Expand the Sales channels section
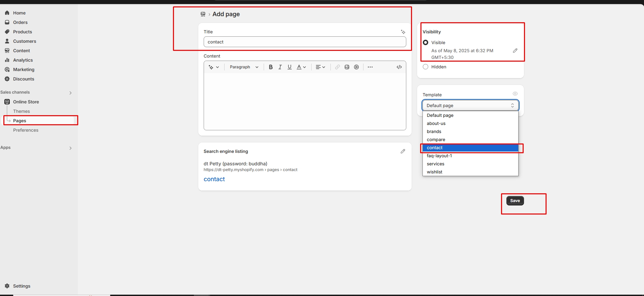644x296 pixels. pos(70,93)
